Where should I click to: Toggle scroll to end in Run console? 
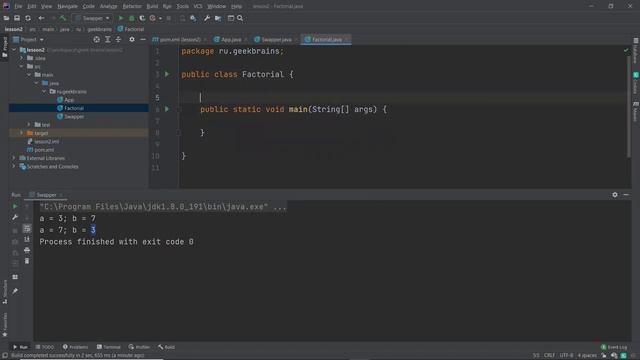click(27, 239)
